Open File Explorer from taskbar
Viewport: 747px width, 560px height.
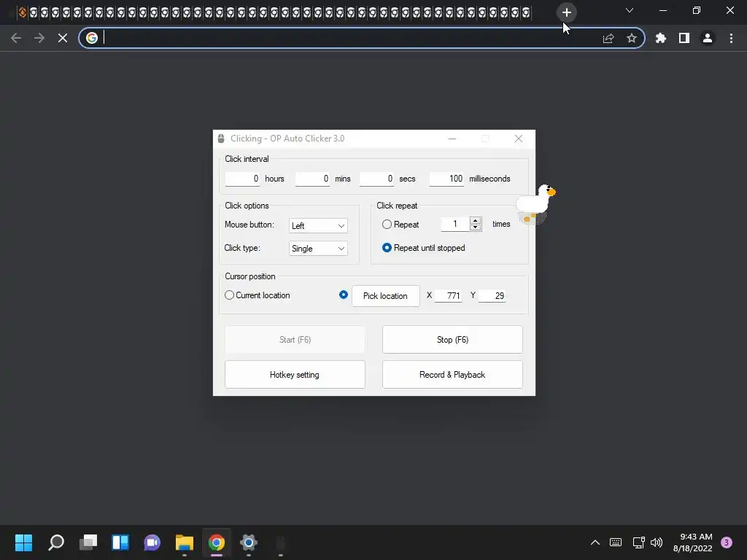(x=185, y=542)
